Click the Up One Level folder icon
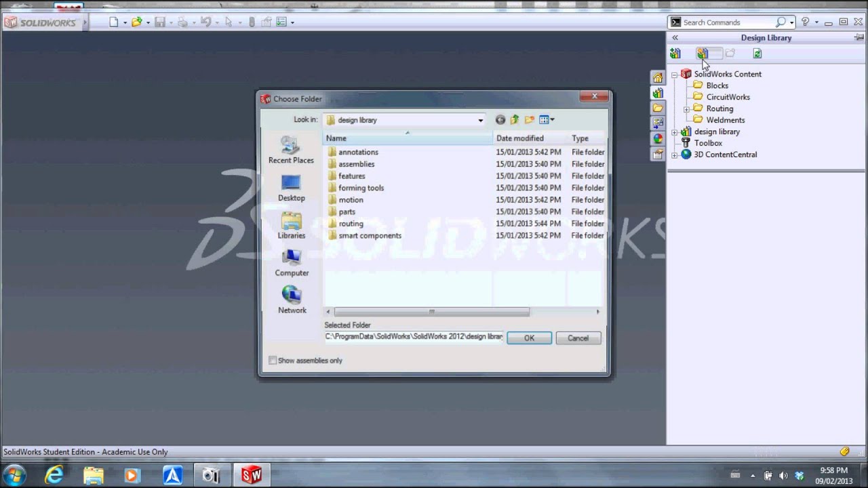Screen dimensions: 868x488 (515, 120)
